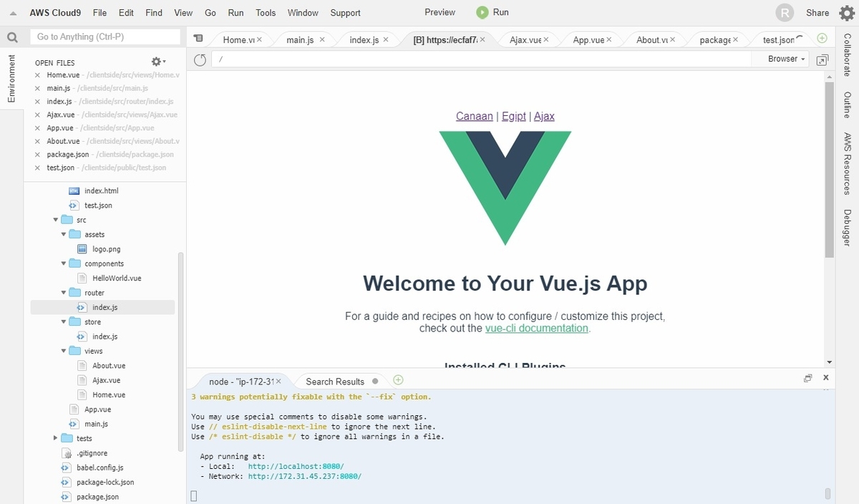Close the bottom terminal panel

pos(825,377)
